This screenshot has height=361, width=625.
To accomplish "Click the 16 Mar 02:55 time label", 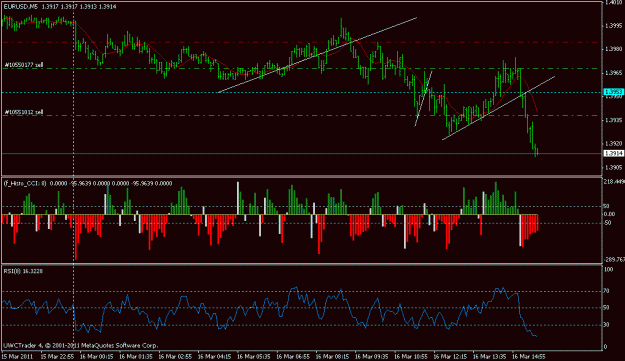I will (x=175, y=356).
